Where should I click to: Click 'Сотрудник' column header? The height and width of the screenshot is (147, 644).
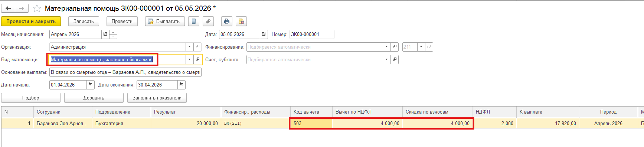(63, 112)
